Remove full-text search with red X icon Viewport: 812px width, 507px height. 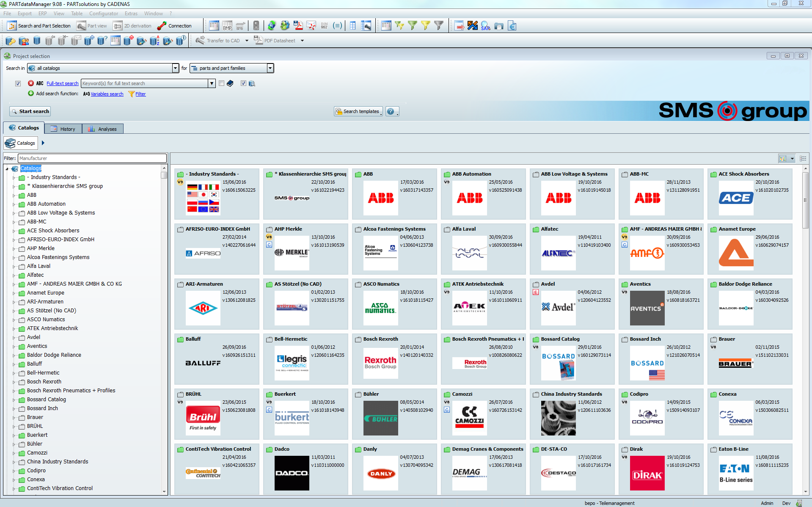click(31, 83)
